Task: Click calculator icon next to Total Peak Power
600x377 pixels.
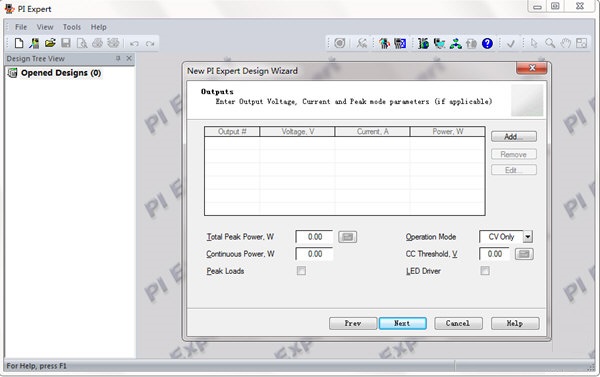Action: tap(347, 237)
